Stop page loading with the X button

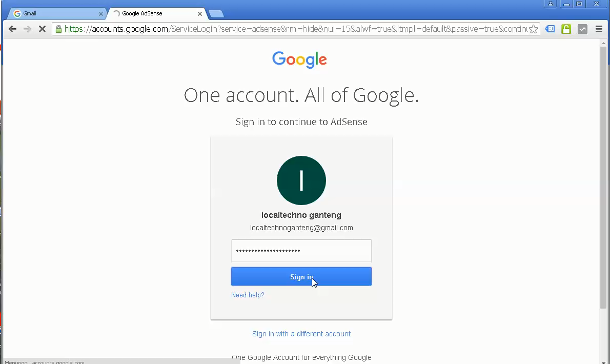click(42, 29)
